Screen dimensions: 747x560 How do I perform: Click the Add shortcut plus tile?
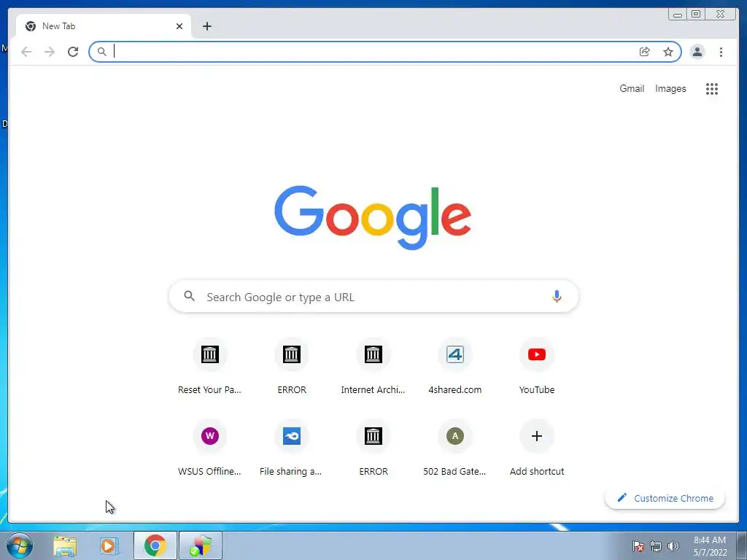(x=537, y=448)
